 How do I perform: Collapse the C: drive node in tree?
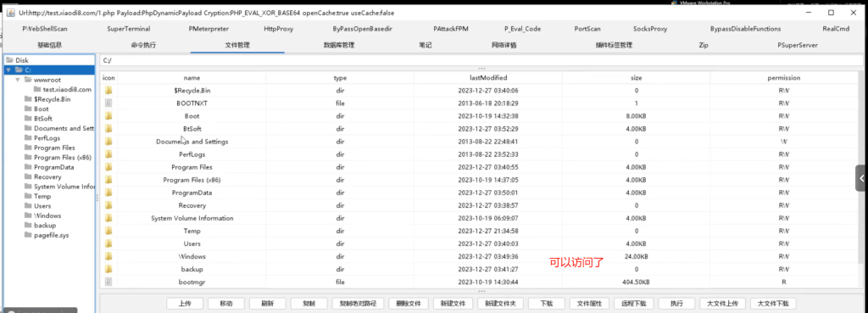[x=8, y=70]
